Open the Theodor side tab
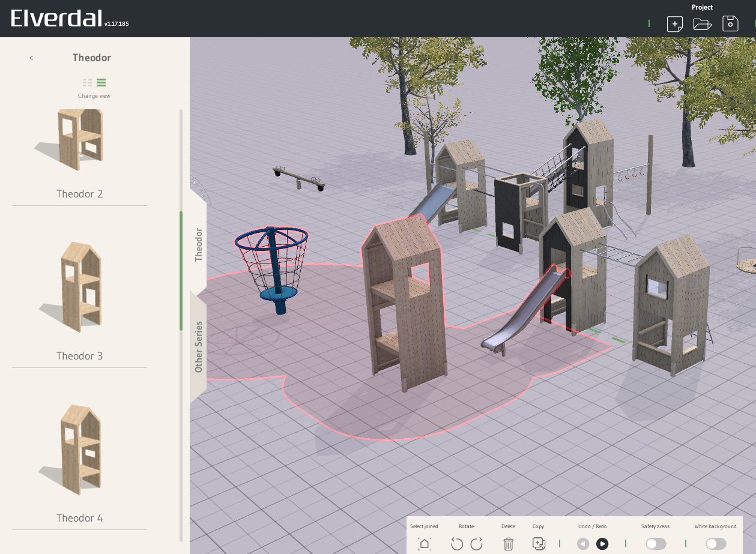Image resolution: width=756 pixels, height=554 pixels. pyautogui.click(x=199, y=244)
